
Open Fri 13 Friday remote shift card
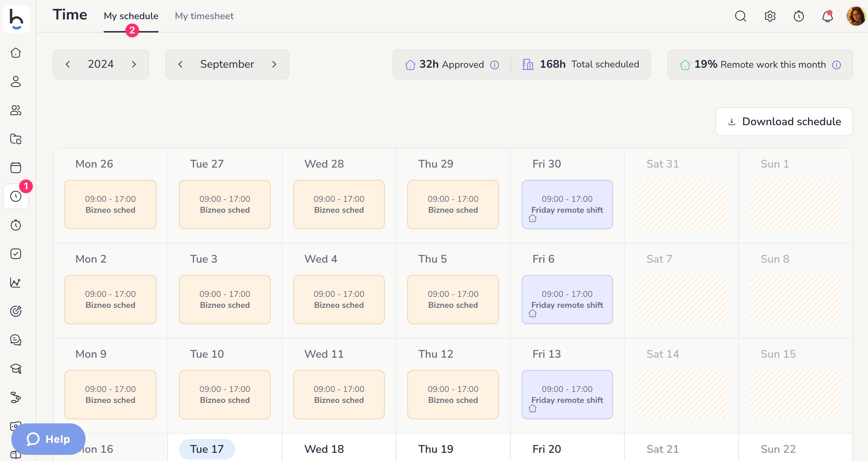[x=567, y=395]
